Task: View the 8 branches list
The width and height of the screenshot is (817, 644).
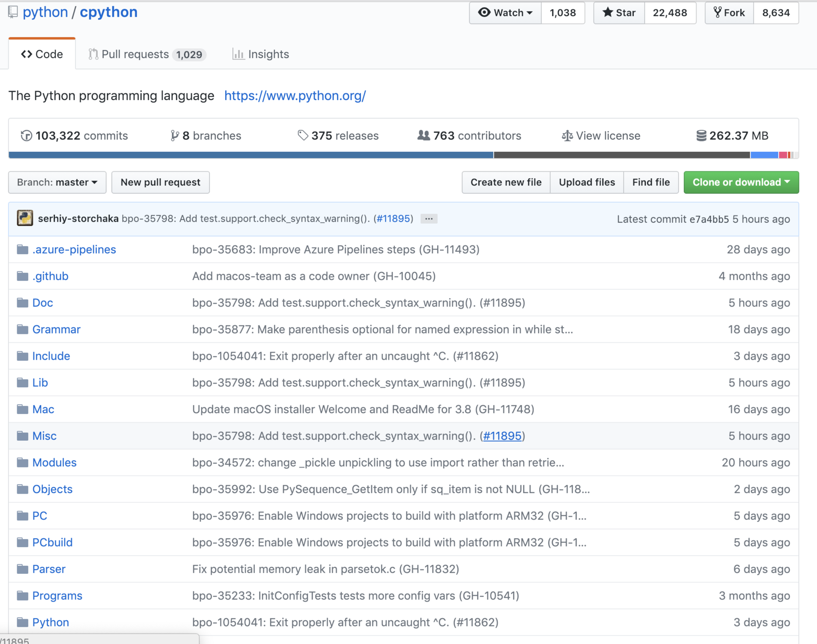Action: coord(206,136)
